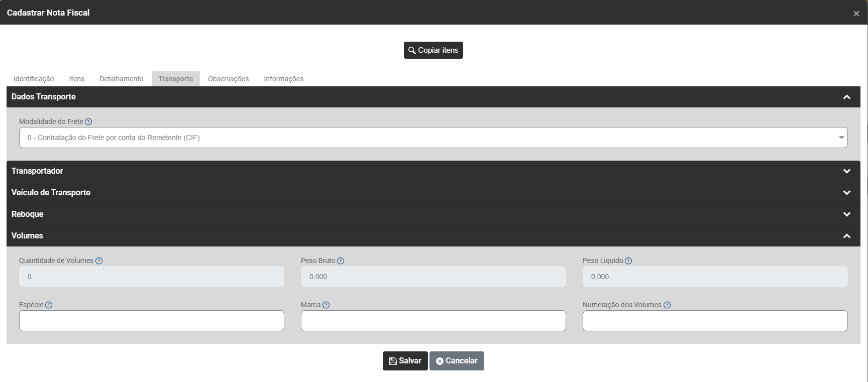The width and height of the screenshot is (868, 382).
Task: Expand the Reboque section
Action: 846,214
